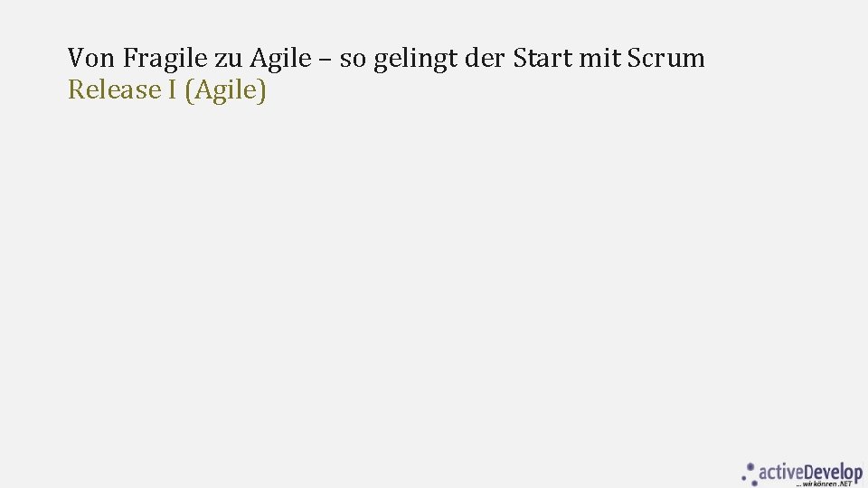Viewport: 868px width, 488px height.
Task: Click the 'active' part of the logo
Action: 783,472
